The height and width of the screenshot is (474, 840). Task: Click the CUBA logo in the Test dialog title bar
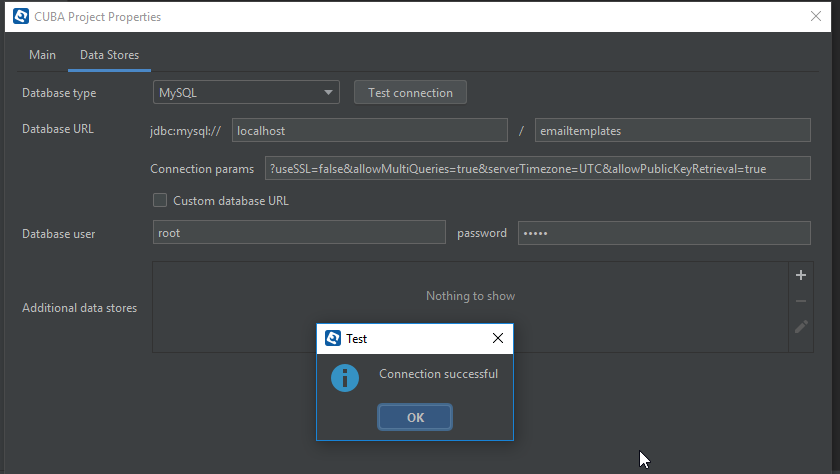(x=333, y=338)
